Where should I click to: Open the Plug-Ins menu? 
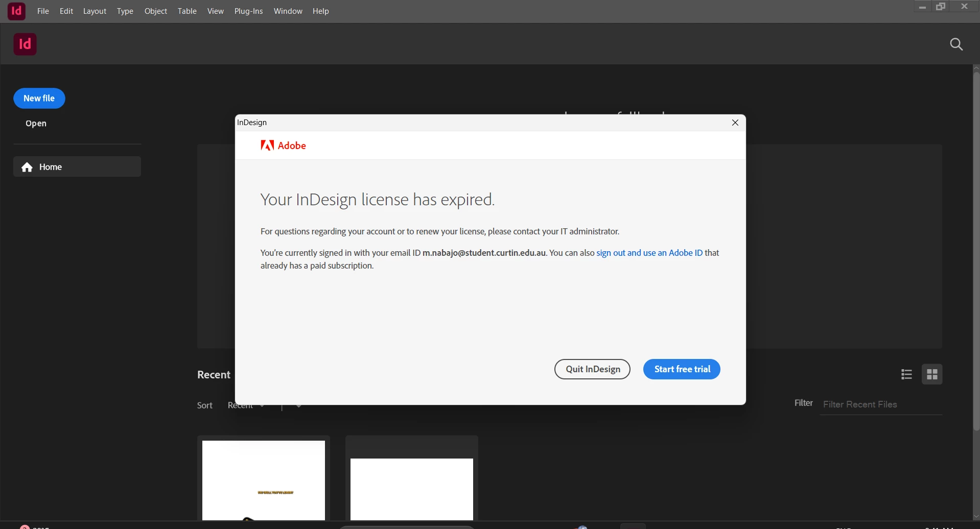point(248,11)
